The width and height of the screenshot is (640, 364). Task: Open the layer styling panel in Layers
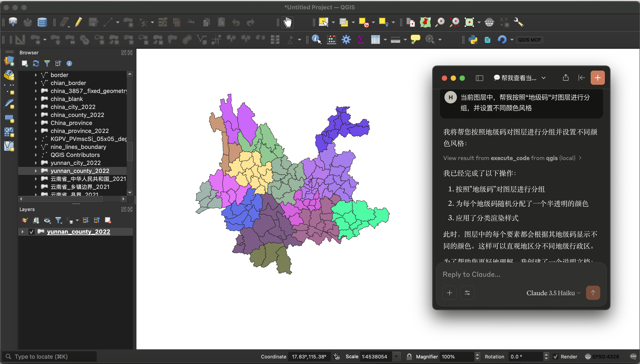[x=24, y=220]
